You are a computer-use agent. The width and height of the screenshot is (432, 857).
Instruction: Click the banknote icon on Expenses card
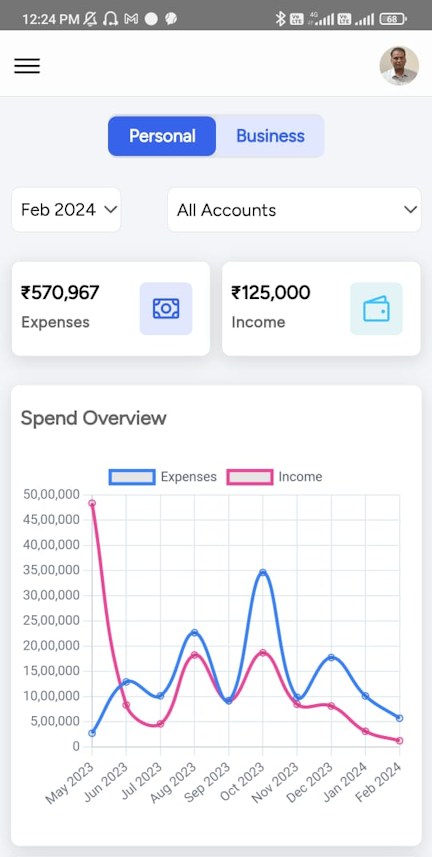point(166,308)
